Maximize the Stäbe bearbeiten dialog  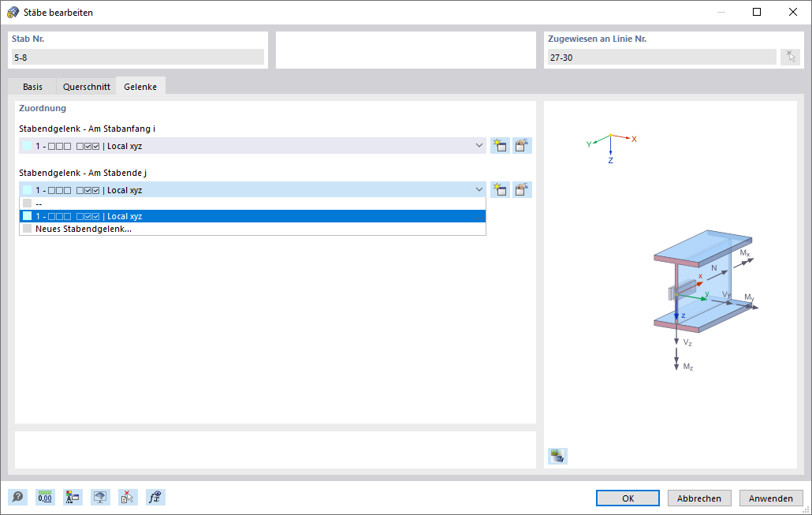pyautogui.click(x=757, y=12)
